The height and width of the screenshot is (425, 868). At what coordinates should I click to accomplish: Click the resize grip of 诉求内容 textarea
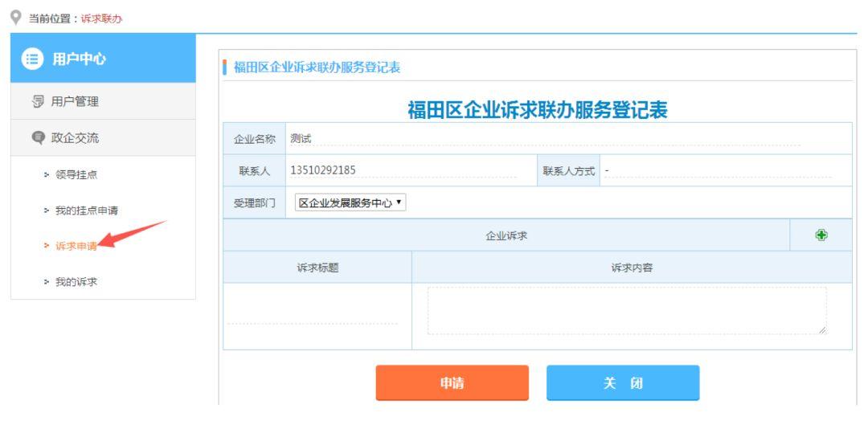coord(822,330)
